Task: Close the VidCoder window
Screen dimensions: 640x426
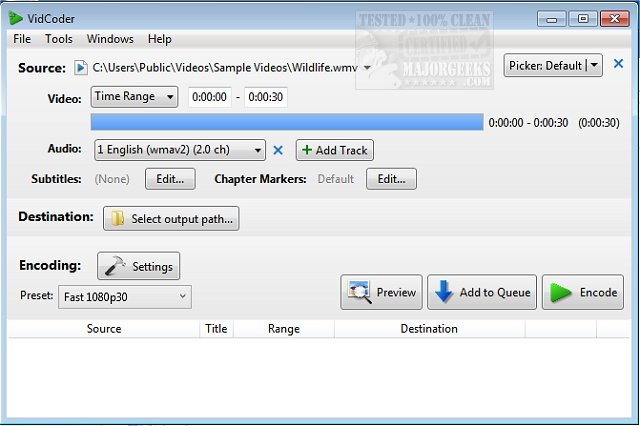Action: (614, 19)
